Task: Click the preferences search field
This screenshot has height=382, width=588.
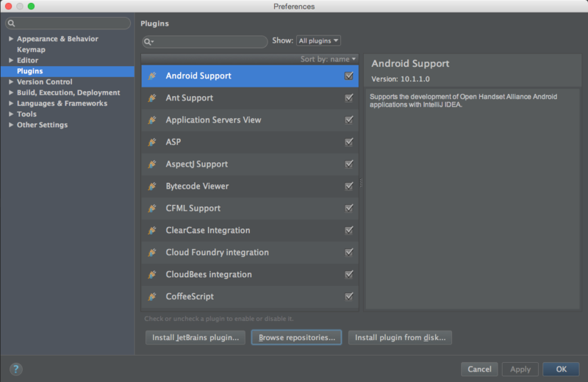Action: point(68,24)
